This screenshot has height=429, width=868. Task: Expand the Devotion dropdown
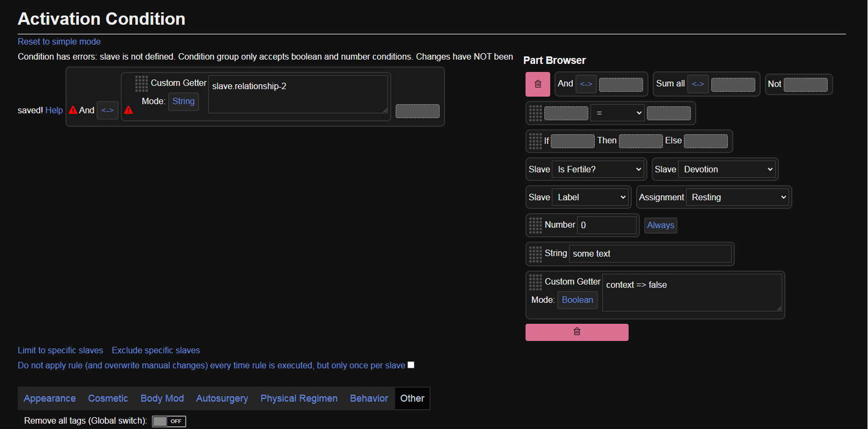[727, 169]
